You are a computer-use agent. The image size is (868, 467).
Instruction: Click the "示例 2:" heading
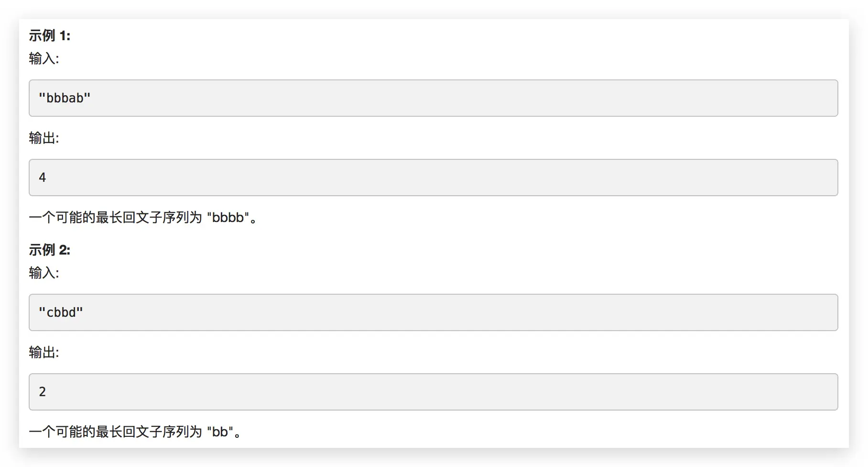49,250
